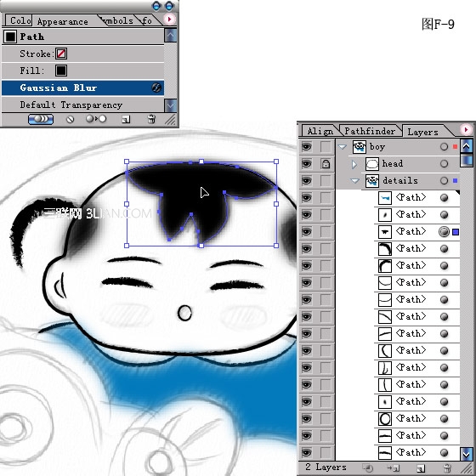This screenshot has width=476, height=476.
Task: Select the Stroke row label
Action: (x=37, y=54)
